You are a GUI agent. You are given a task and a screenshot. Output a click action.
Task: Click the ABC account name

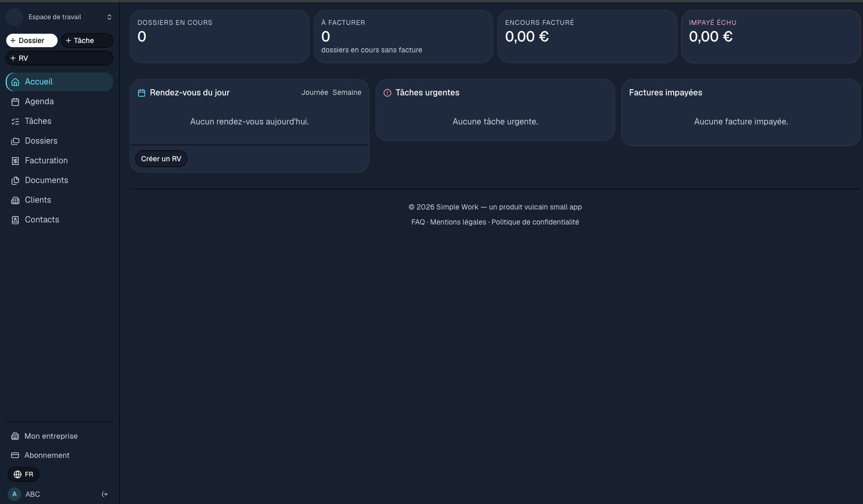pos(33,494)
